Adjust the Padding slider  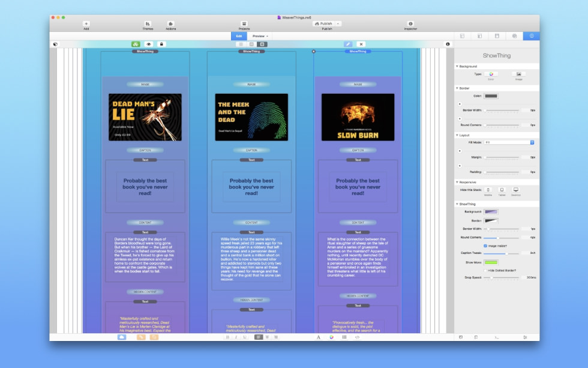tap(502, 172)
